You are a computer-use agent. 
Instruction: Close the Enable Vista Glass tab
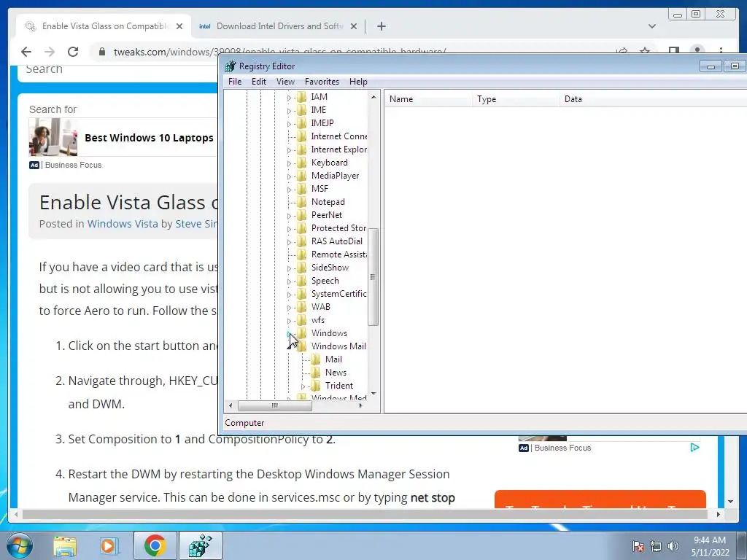click(x=179, y=26)
